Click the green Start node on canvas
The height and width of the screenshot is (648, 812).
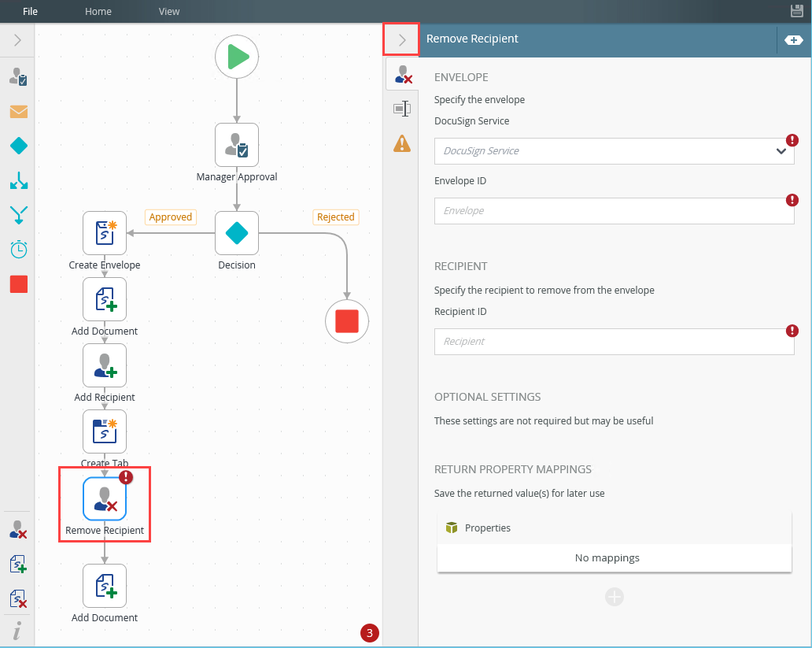(x=237, y=57)
